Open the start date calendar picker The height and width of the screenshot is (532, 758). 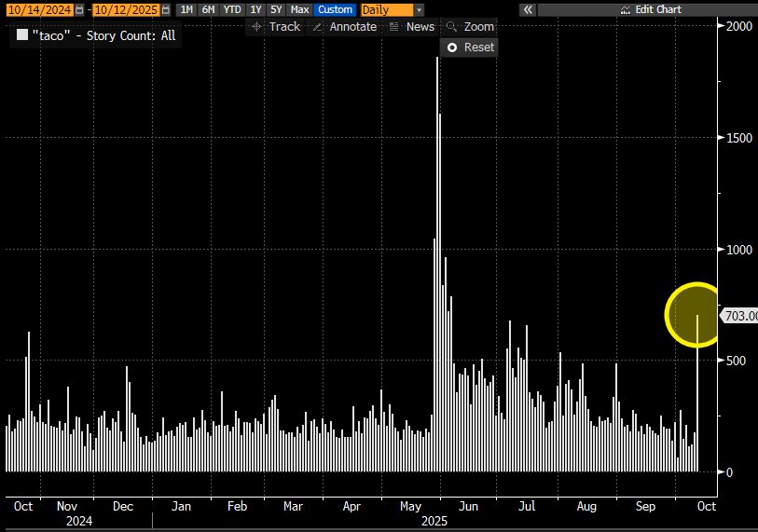point(78,9)
